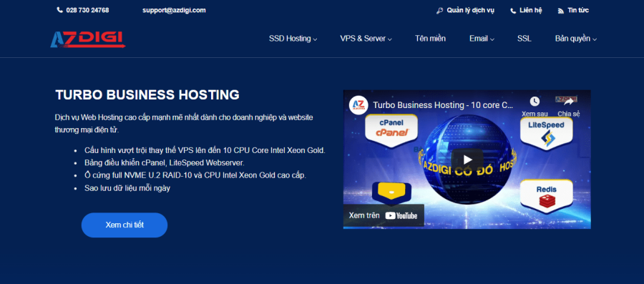Viewport: 644px width, 284px height.
Task: Open the Tin tức link
Action: (x=578, y=11)
